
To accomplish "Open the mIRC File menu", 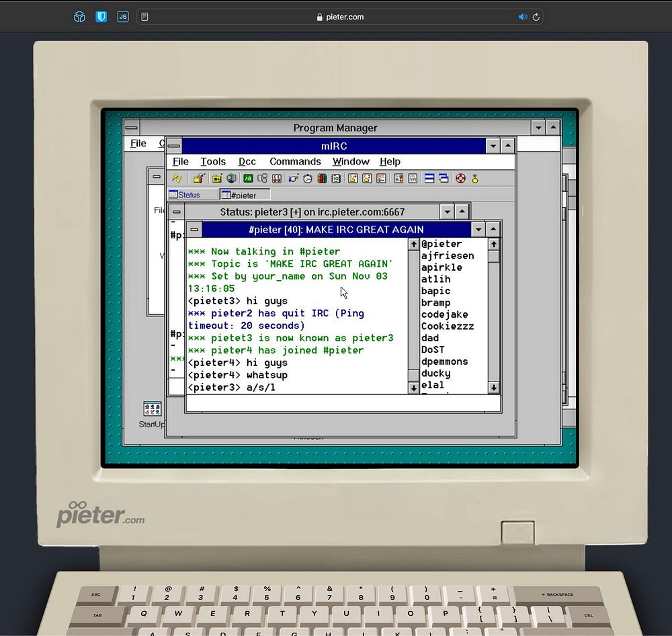I will click(180, 161).
